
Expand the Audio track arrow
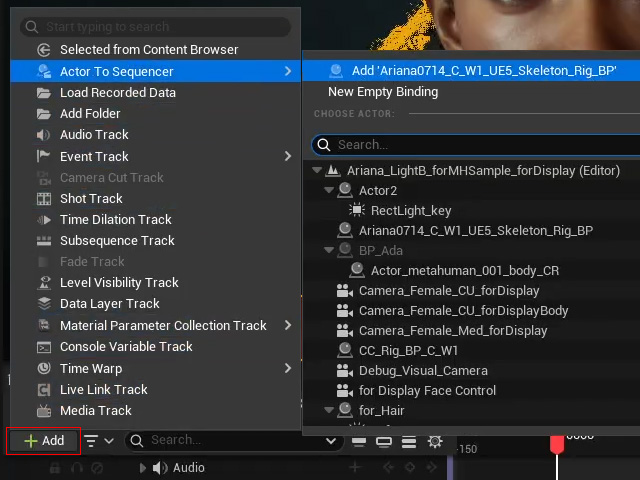click(142, 468)
